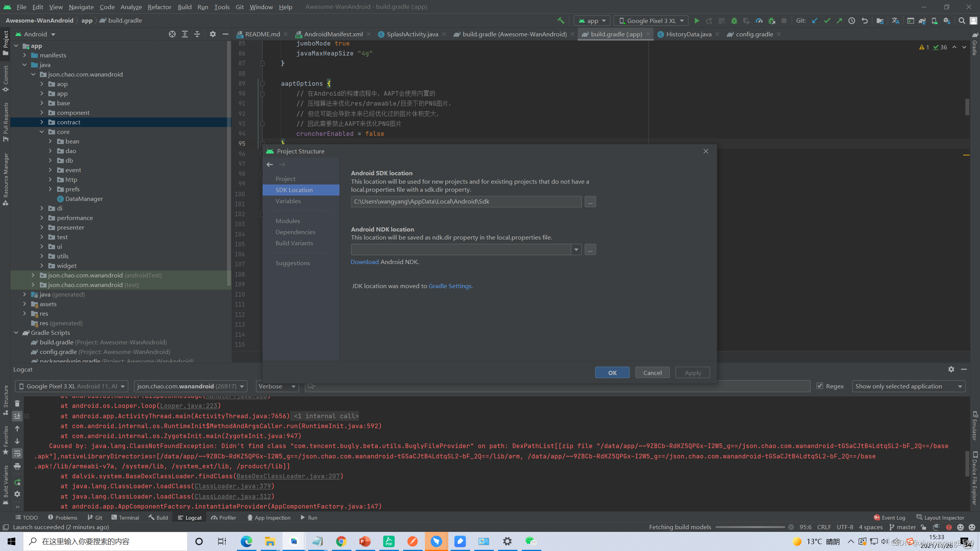Profile the app using the gauge icon
The height and width of the screenshot is (551, 980).
759,20
